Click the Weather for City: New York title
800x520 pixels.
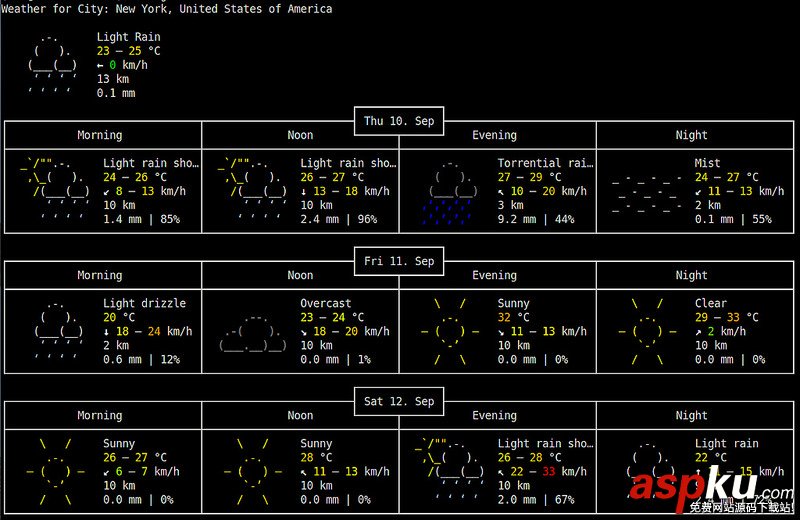coord(167,9)
